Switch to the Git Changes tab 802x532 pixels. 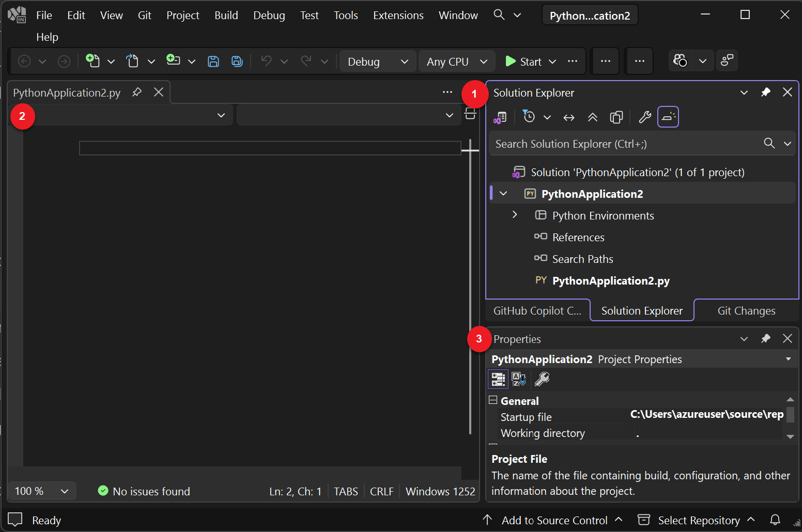746,310
